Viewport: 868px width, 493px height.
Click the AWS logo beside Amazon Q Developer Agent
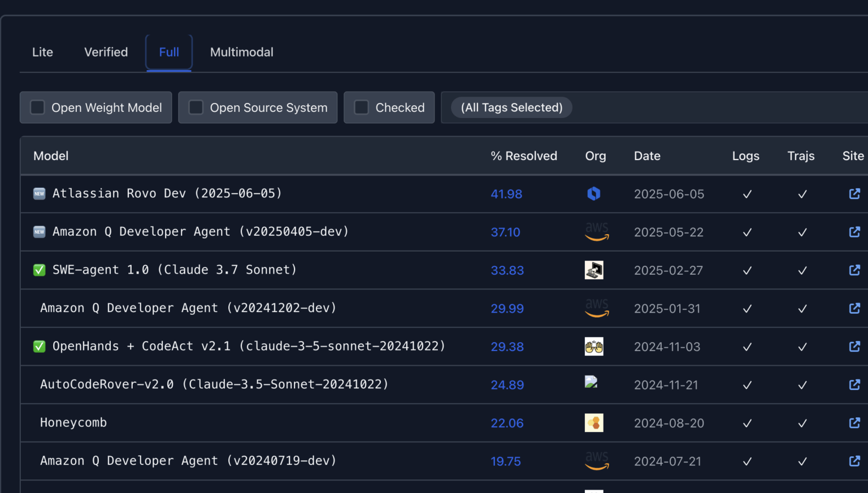tap(597, 232)
